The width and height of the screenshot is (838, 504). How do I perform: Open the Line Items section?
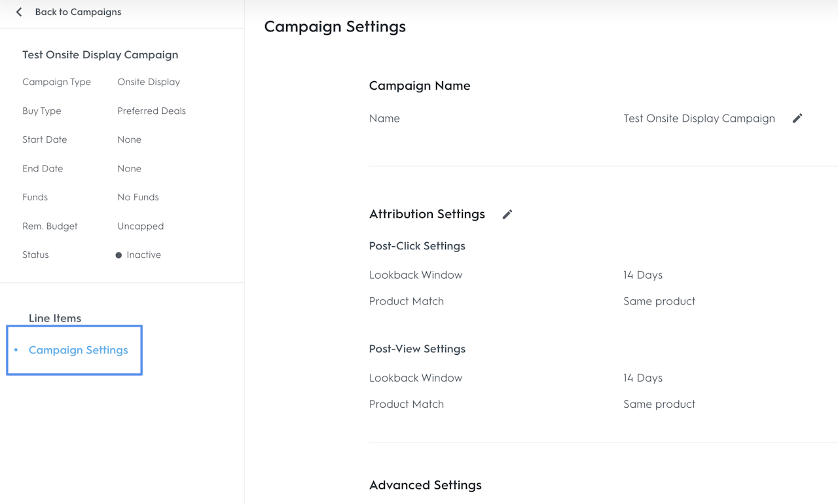pos(55,318)
